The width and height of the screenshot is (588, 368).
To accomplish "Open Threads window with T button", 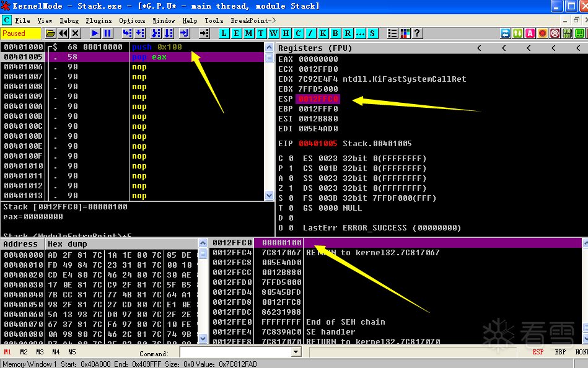I will [261, 33].
